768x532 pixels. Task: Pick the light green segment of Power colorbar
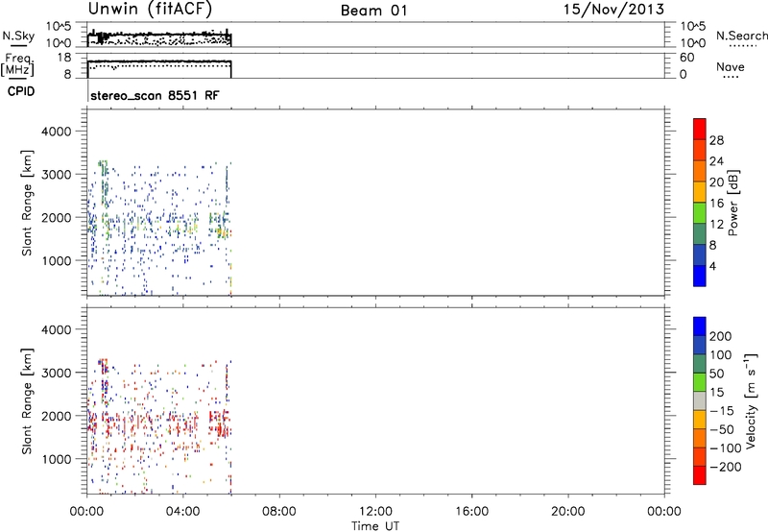(700, 212)
